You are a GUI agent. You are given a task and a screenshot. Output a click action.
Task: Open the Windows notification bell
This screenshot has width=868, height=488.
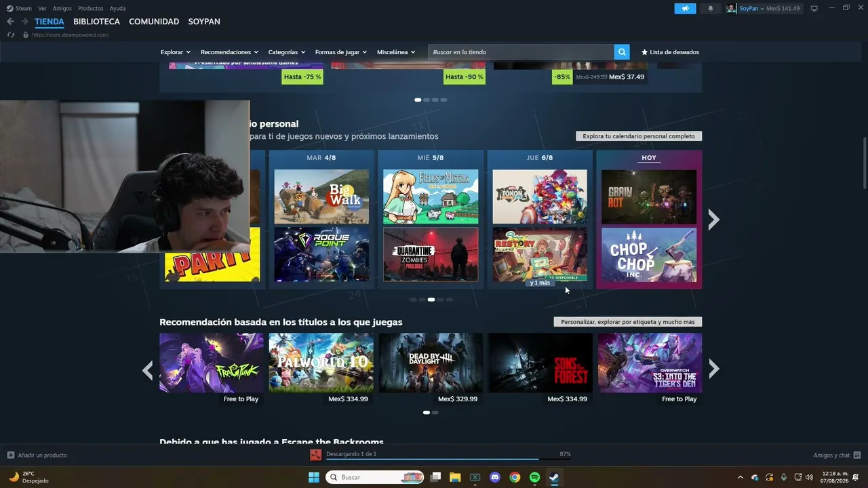[x=856, y=477]
